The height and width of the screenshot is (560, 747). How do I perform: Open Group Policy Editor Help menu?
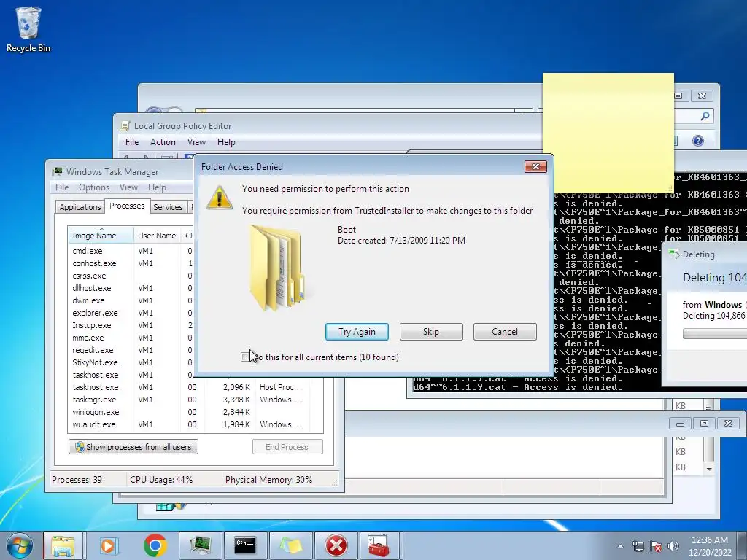[226, 142]
